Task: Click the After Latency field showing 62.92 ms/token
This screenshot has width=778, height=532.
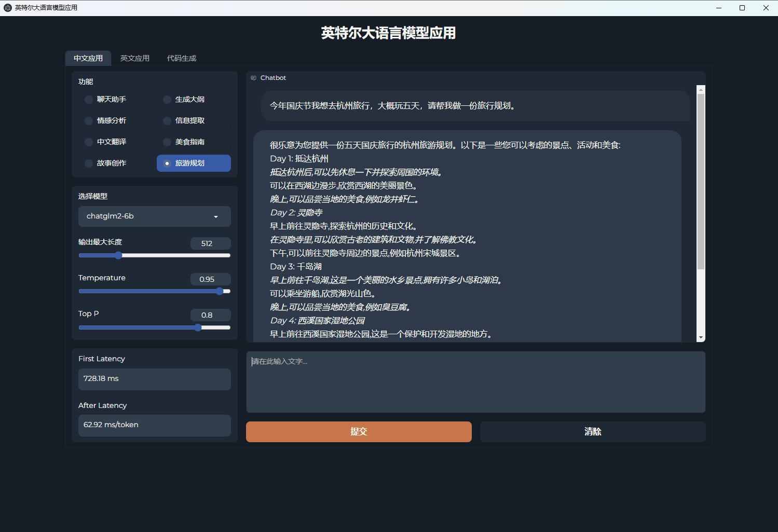Action: tap(155, 425)
